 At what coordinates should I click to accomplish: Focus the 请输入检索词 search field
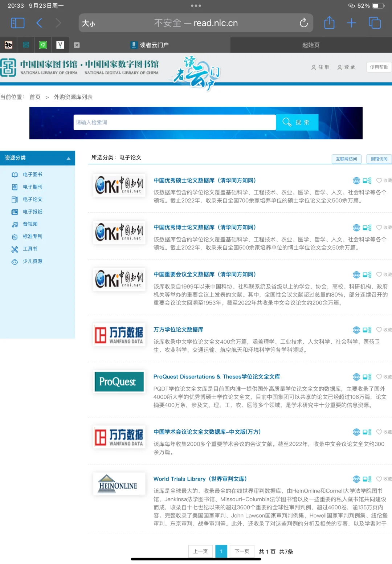click(x=175, y=122)
